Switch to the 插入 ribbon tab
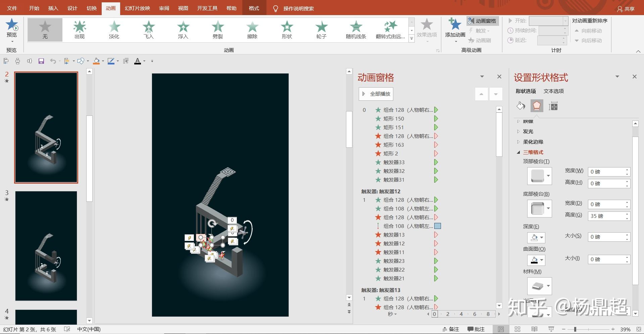The height and width of the screenshot is (334, 644). click(x=53, y=8)
